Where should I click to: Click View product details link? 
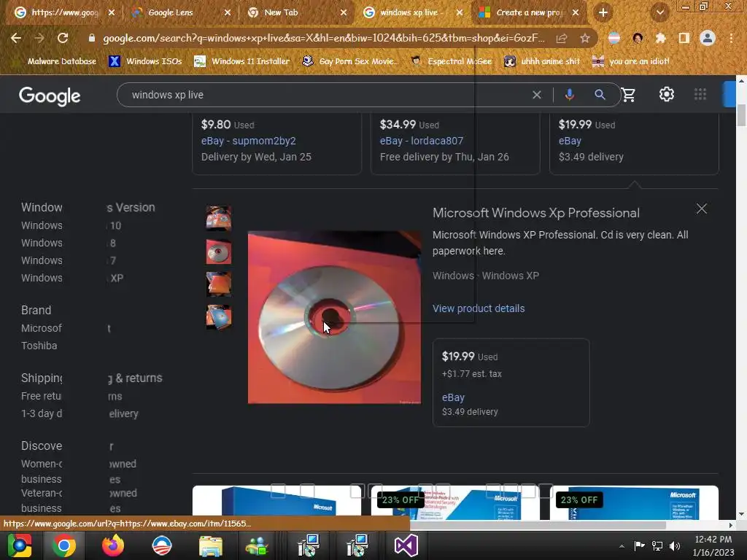(479, 308)
